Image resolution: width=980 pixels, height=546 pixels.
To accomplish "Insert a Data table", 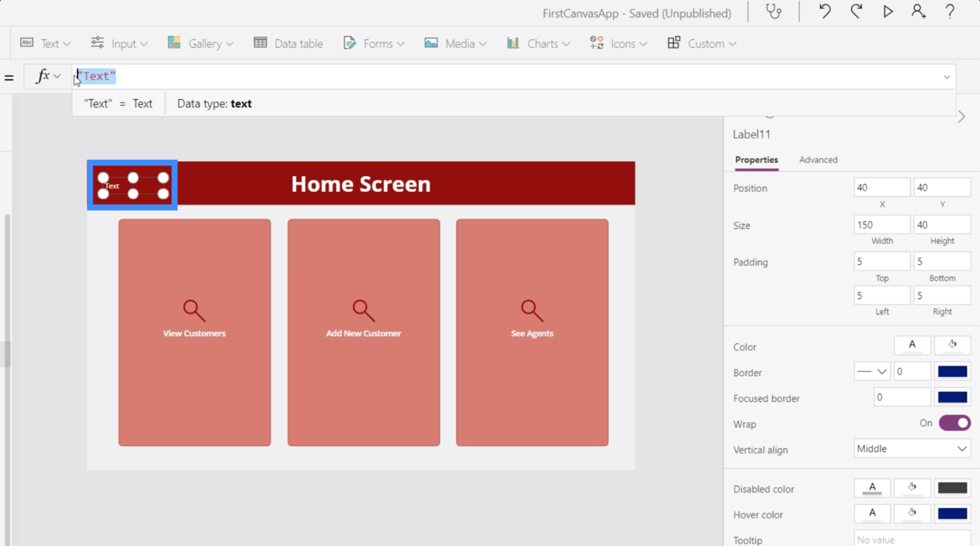I will 288,43.
